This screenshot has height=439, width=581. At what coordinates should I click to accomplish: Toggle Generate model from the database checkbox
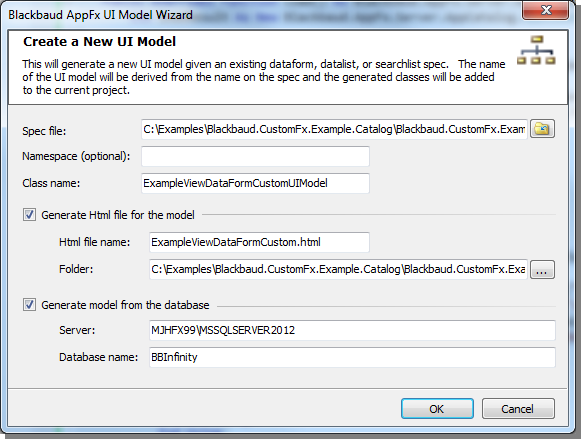30,305
